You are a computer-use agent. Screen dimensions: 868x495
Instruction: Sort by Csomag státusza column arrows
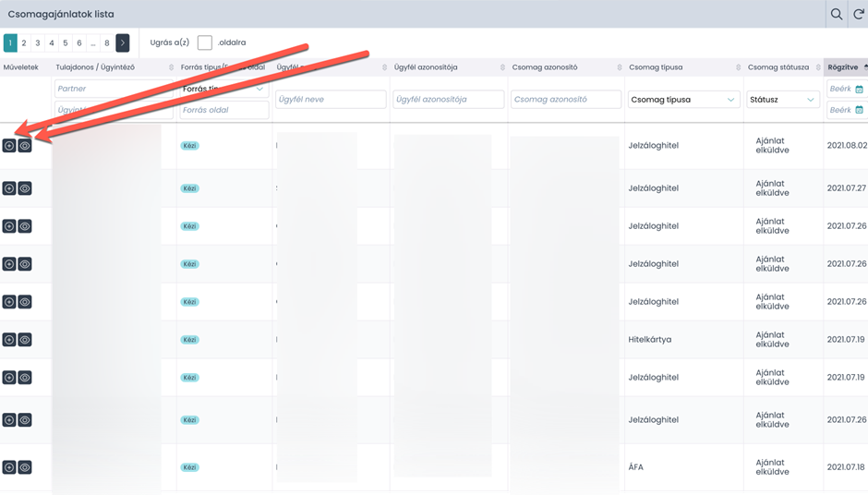tap(818, 67)
